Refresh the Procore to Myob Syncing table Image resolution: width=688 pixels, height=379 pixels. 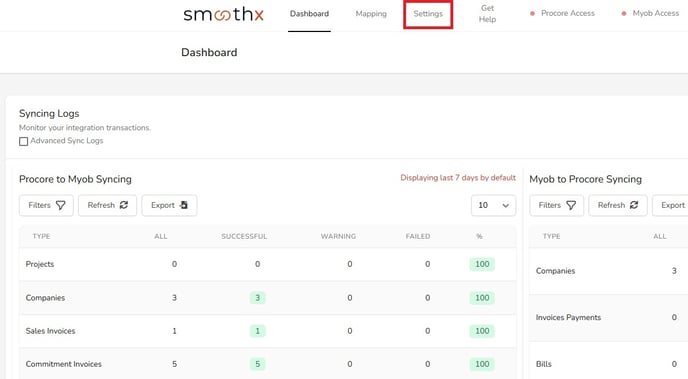(x=108, y=205)
